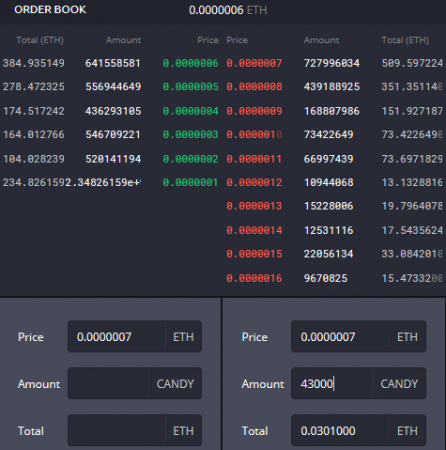
Task: Click bid amount 520141194
Action: (x=113, y=159)
